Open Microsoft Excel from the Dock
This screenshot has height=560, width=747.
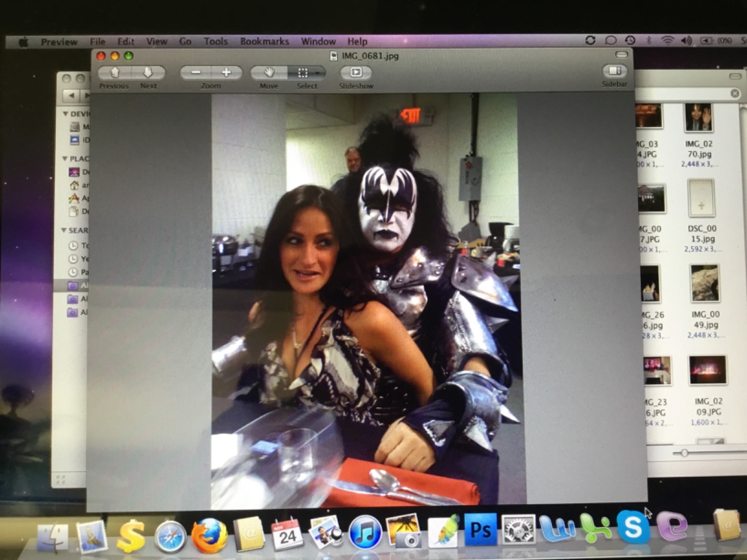point(596,528)
